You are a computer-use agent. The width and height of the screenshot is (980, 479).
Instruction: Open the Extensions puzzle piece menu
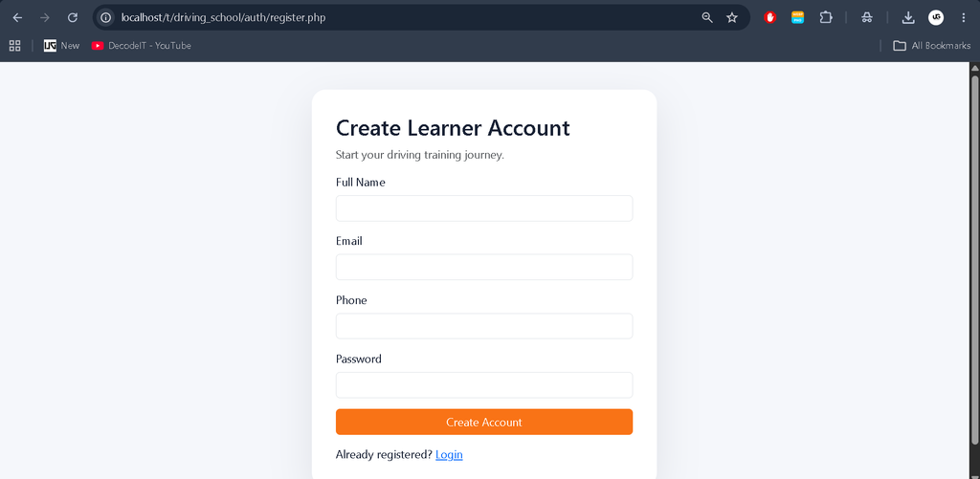(826, 17)
